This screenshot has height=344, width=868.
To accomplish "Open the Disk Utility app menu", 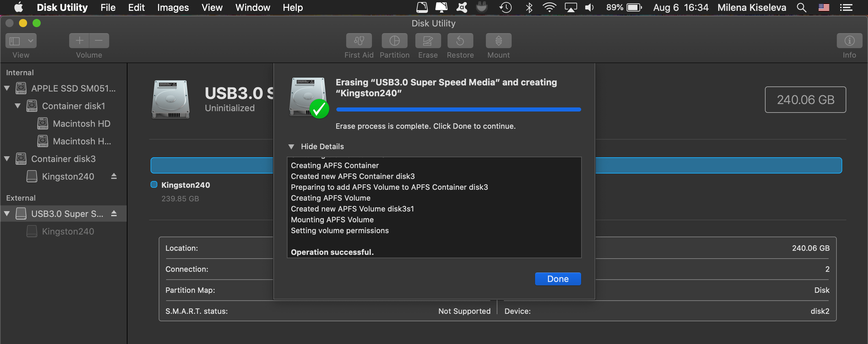I will pos(62,7).
